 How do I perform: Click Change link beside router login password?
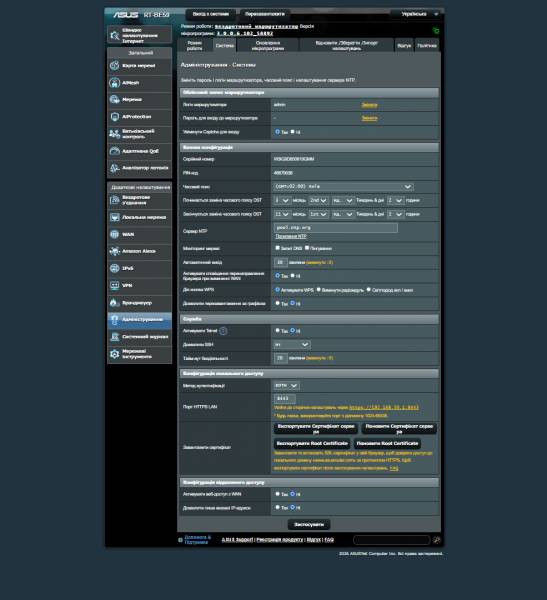click(369, 118)
